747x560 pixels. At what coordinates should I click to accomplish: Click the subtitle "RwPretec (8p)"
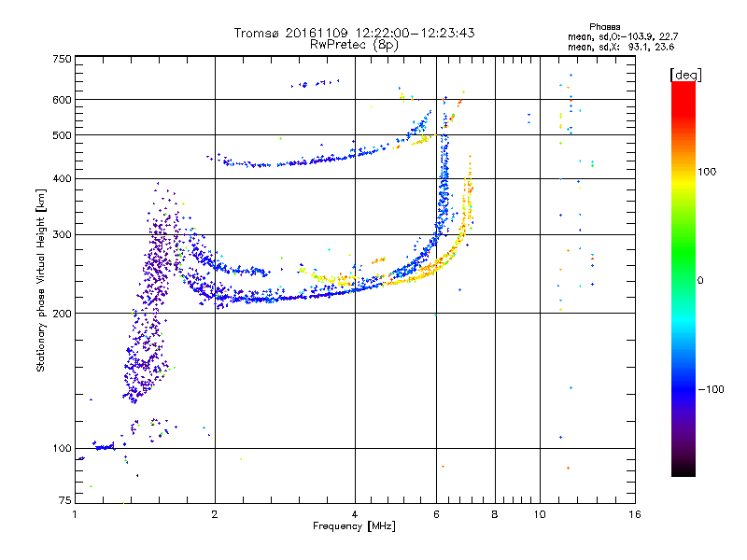click(x=354, y=45)
